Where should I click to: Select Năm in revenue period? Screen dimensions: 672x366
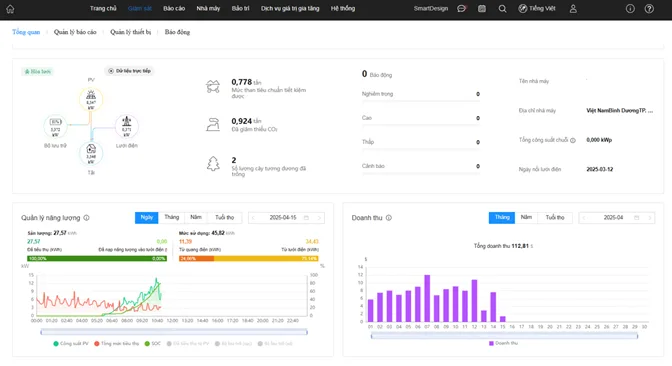pyautogui.click(x=526, y=217)
